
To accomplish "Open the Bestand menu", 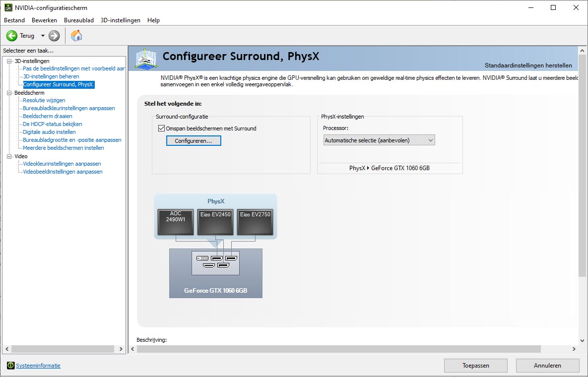I will coord(14,20).
